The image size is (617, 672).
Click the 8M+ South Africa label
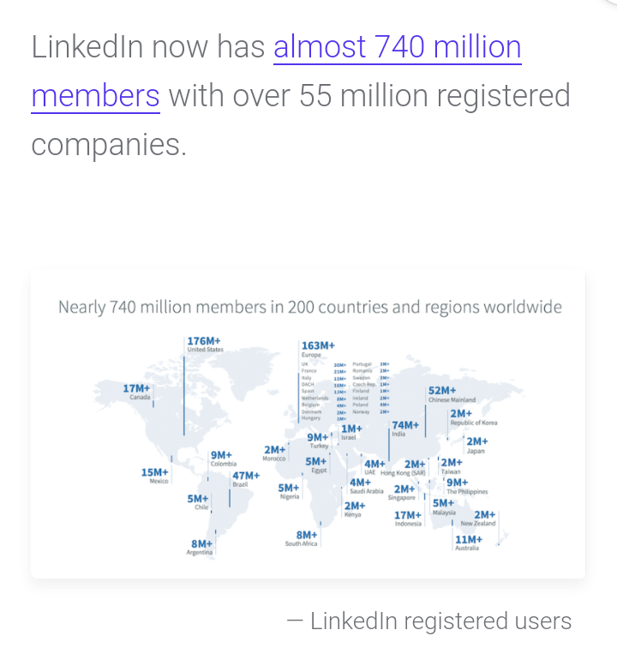click(306, 537)
